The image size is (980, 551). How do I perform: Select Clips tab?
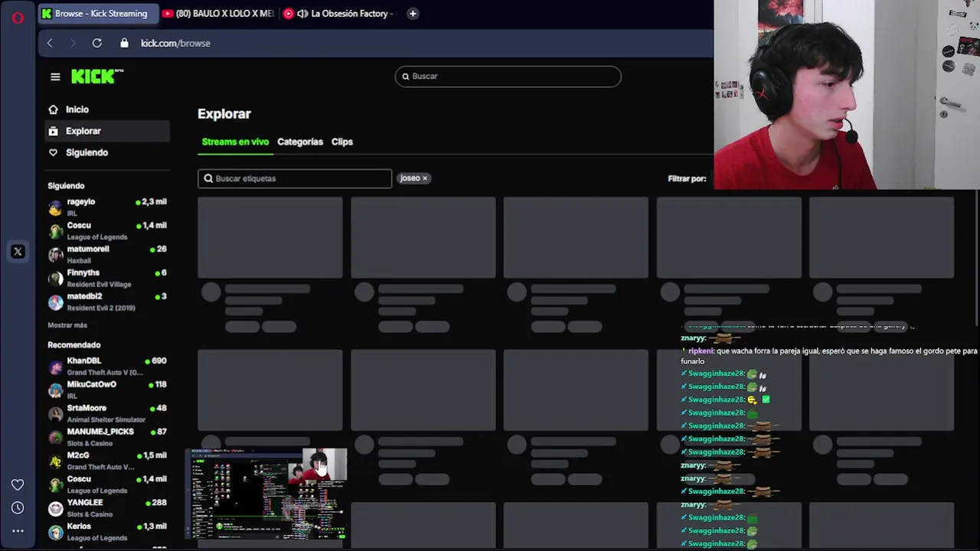[342, 142]
